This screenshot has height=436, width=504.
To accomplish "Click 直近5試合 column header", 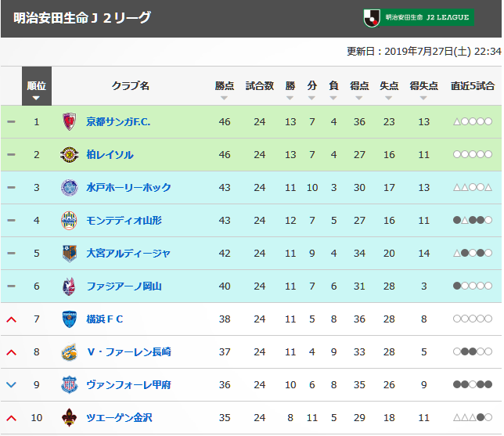I will pos(473,86).
